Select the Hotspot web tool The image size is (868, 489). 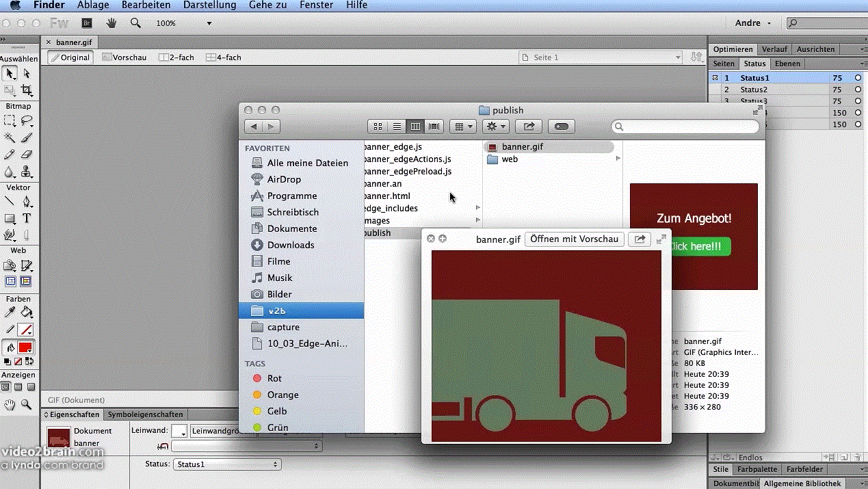coord(10,265)
